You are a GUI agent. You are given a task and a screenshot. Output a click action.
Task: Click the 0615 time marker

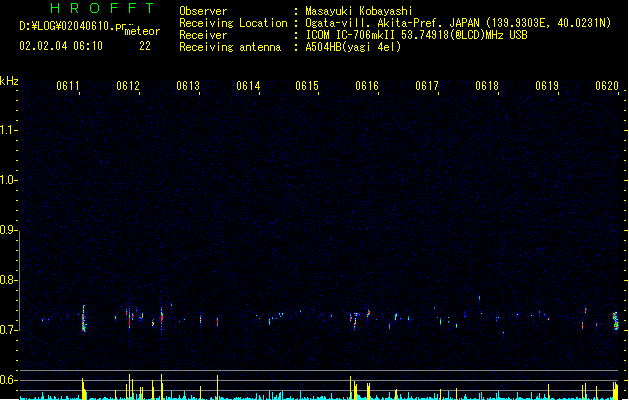click(x=307, y=85)
